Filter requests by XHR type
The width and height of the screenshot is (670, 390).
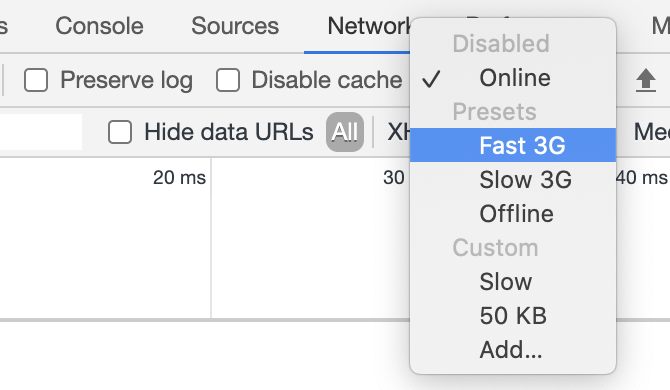[398, 132]
